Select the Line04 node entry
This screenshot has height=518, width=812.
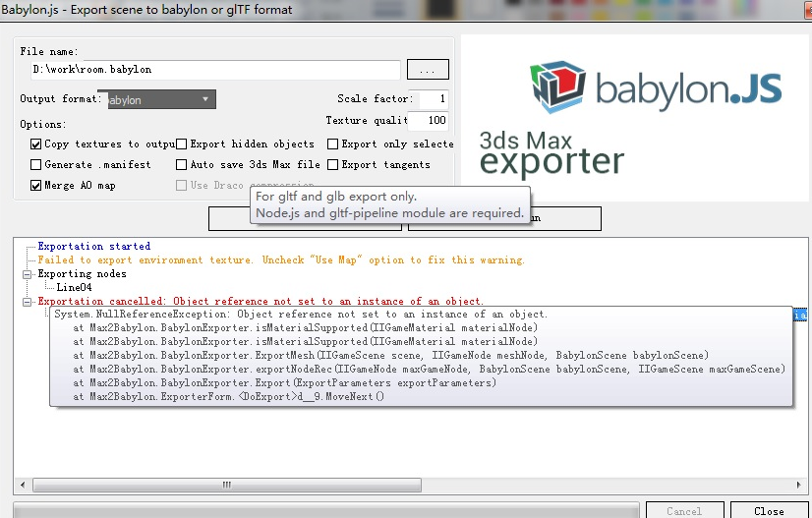[74, 287]
